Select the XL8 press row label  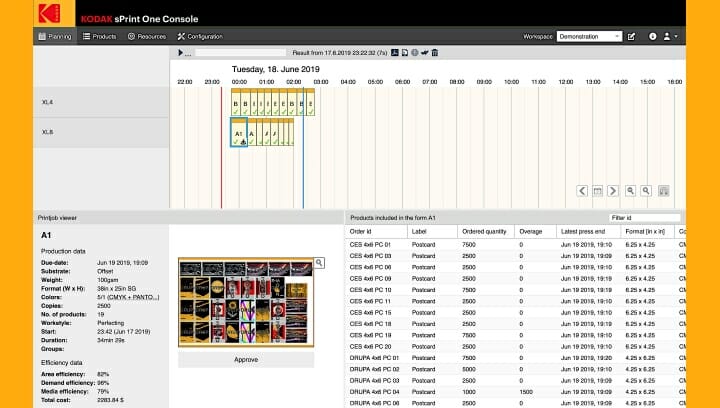[x=101, y=132]
